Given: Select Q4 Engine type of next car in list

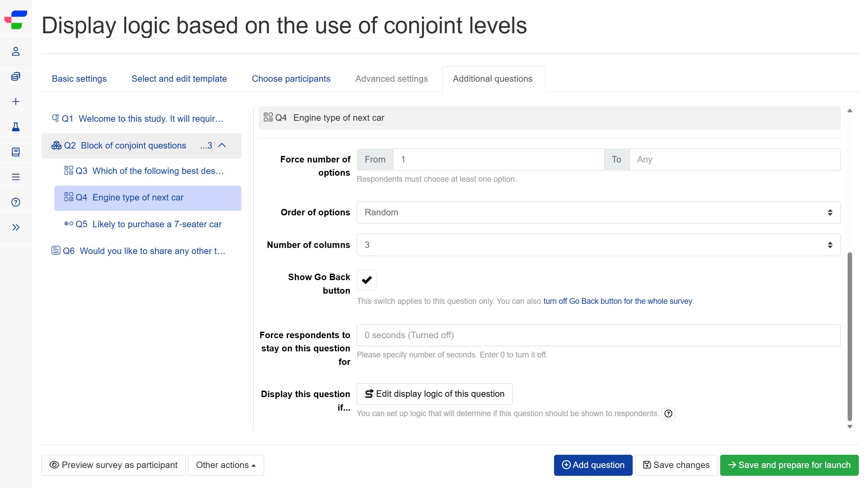Looking at the screenshot, I should [148, 198].
